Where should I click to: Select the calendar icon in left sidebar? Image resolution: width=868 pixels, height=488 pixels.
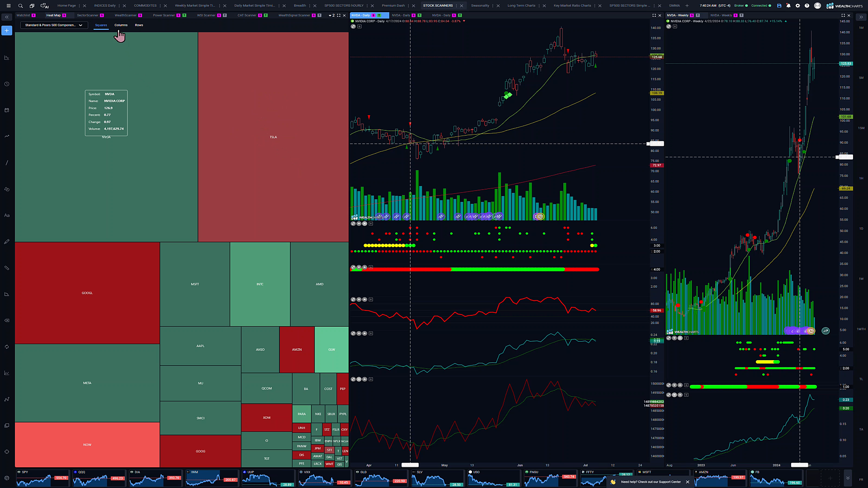[x=7, y=110]
